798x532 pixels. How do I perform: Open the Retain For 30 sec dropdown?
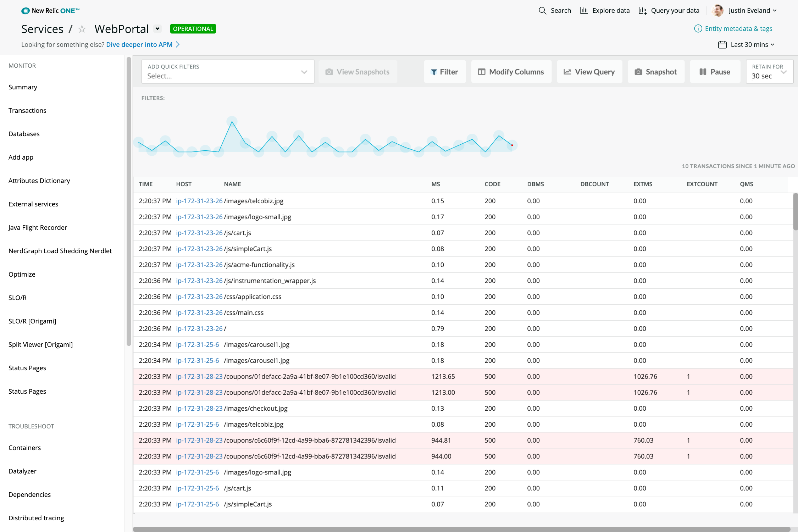click(x=769, y=72)
